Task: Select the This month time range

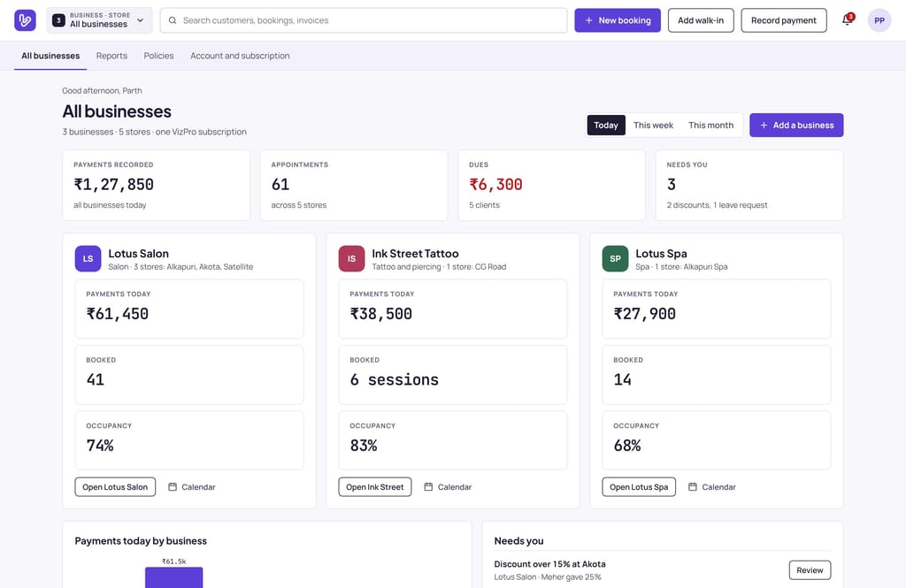Action: tap(710, 126)
